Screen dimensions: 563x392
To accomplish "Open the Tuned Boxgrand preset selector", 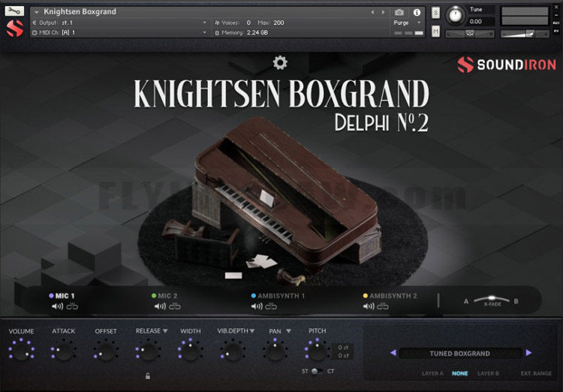I will 460,354.
